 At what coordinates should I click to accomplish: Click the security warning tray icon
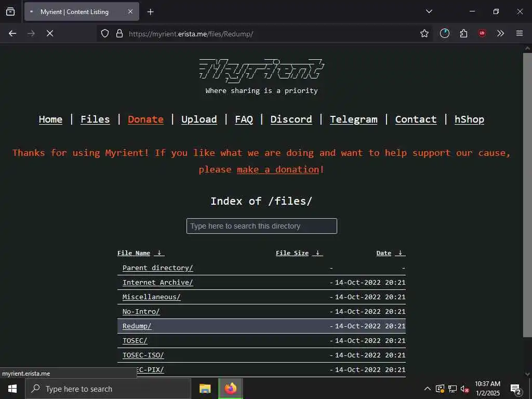pos(440,389)
